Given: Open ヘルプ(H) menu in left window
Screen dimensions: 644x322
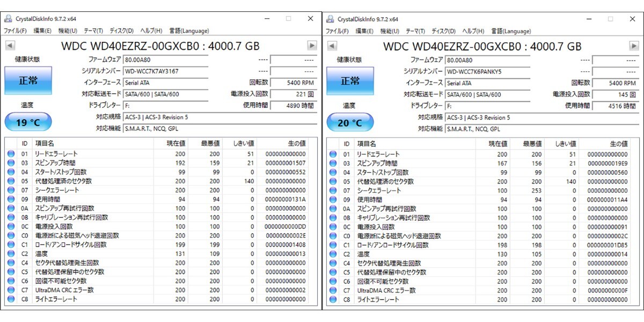Looking at the screenshot, I should pyautogui.click(x=151, y=31).
